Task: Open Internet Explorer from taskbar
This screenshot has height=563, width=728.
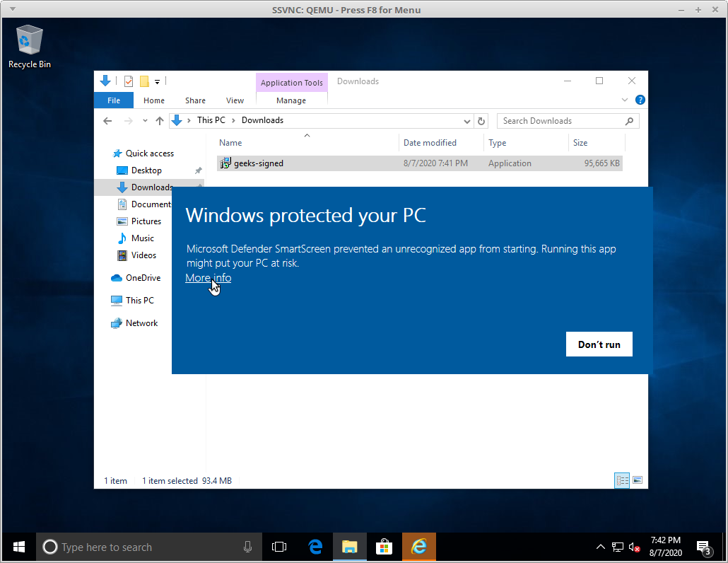Action: point(419,547)
